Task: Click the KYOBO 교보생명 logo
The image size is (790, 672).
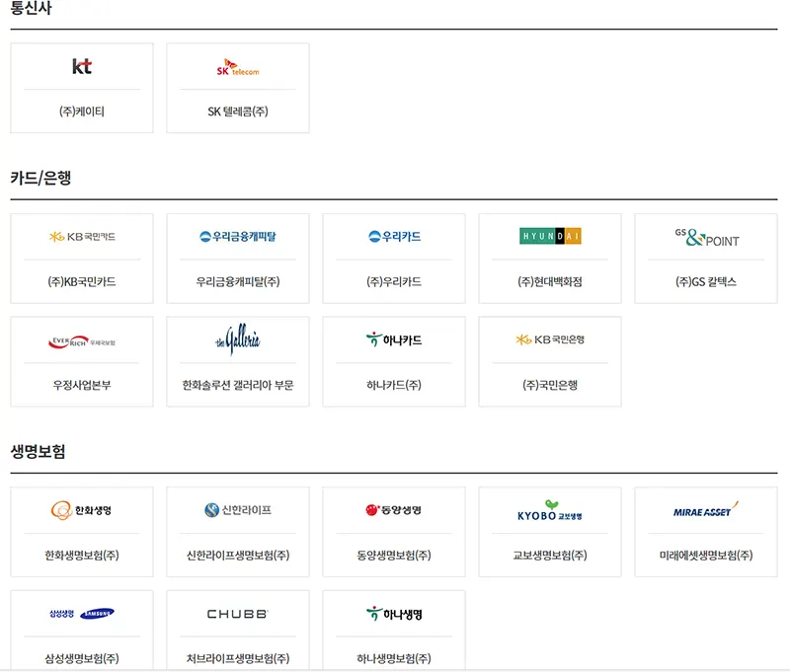Action: click(550, 511)
